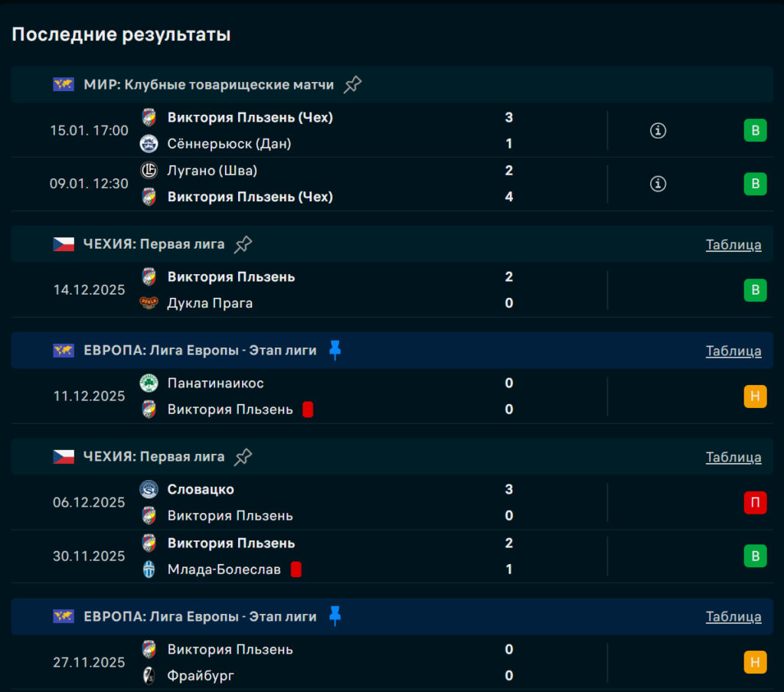This screenshot has width=784, height=692.
Task: Open info icon for Viktoria Plzeň vs Sønderjyske
Action: pos(658,130)
